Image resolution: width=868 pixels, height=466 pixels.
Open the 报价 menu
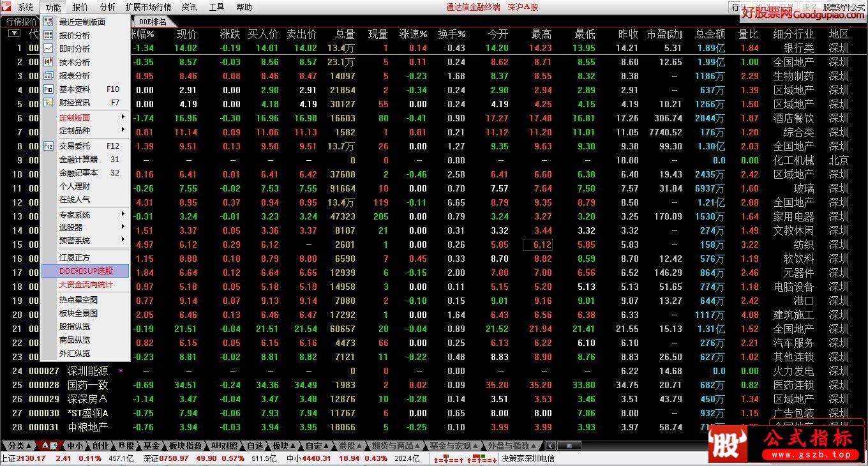point(80,8)
